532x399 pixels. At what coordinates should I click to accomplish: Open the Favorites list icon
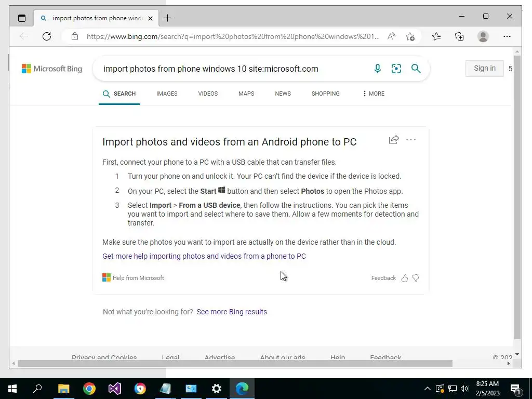coord(436,36)
